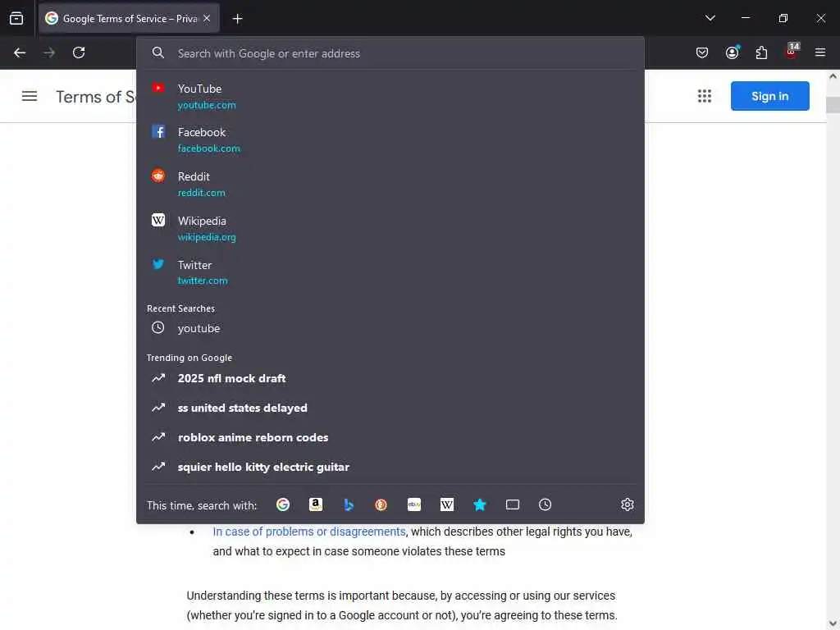
Task: Search open tabs using the tab icon
Action: pos(513,504)
